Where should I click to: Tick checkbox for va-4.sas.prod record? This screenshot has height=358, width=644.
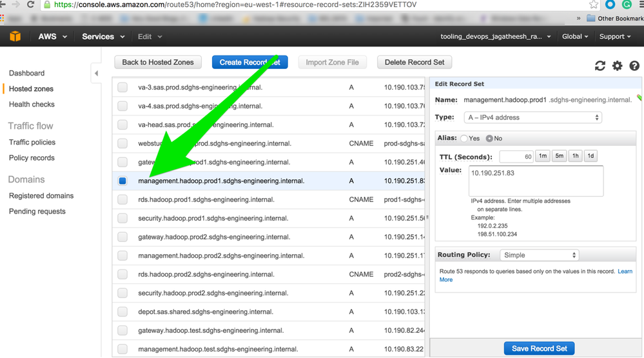[x=122, y=106]
